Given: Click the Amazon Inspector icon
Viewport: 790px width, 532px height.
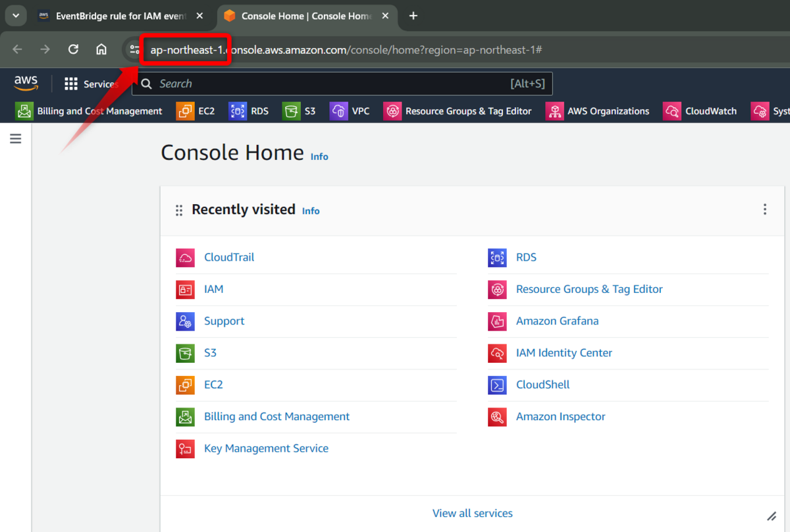Looking at the screenshot, I should [497, 417].
